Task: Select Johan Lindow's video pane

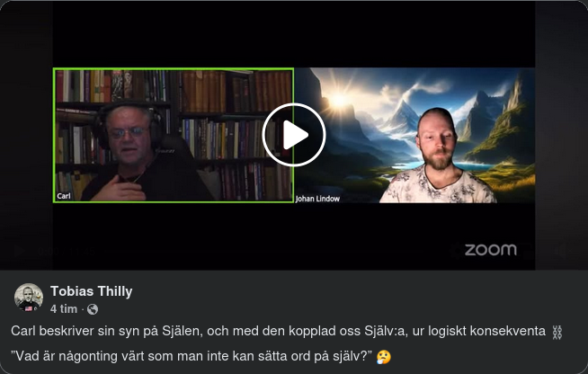Action: click(x=414, y=135)
